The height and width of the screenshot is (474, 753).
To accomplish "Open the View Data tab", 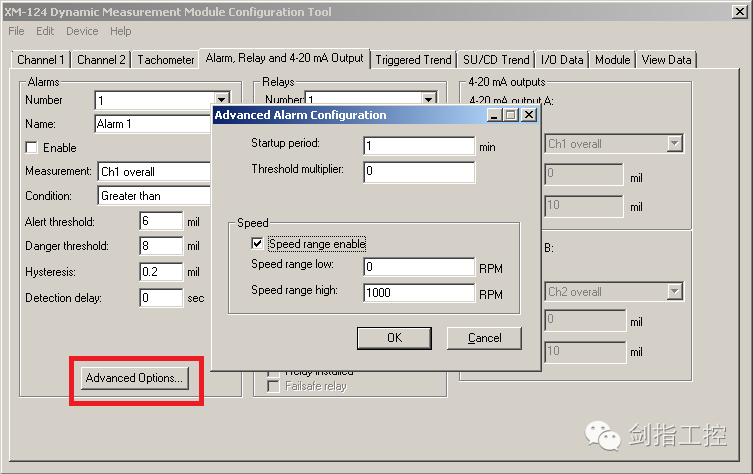I will click(667, 60).
